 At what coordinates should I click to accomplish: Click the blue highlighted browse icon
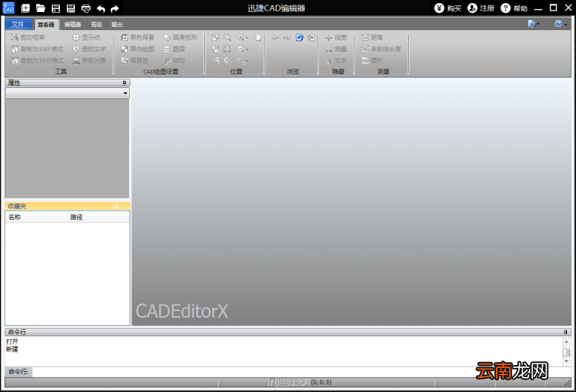[x=299, y=37]
